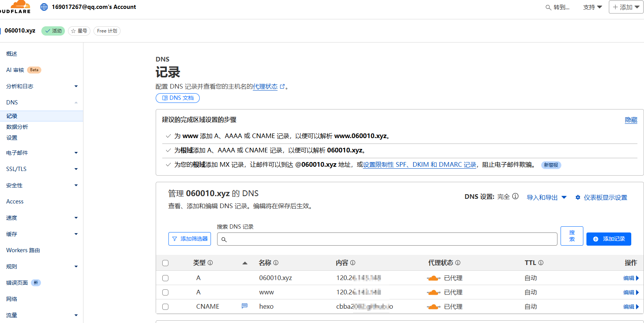Viewport: 644px width, 323px height.
Task: Click 隐藏 link to hide suggestions
Action: click(631, 120)
